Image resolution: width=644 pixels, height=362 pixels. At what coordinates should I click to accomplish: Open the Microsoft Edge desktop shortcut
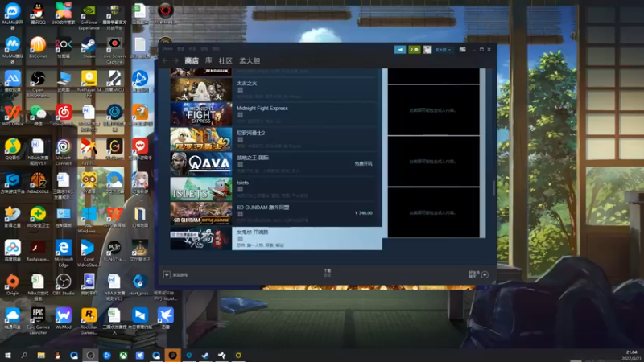click(64, 253)
